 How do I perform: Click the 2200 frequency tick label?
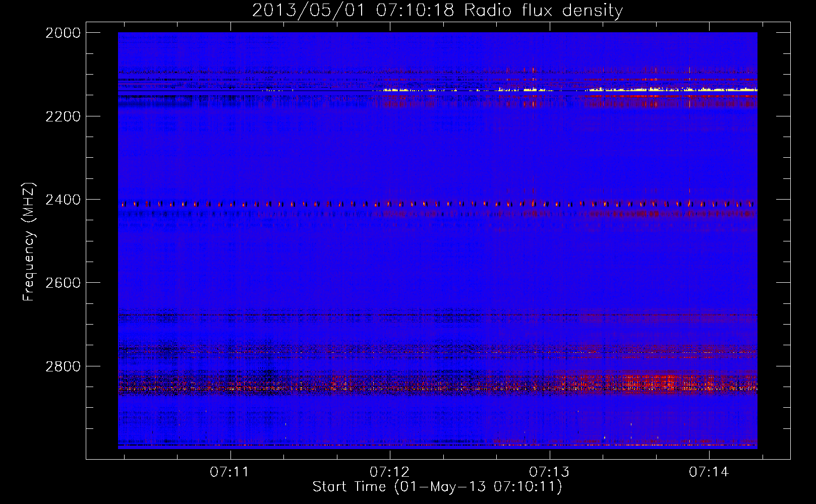pos(63,116)
